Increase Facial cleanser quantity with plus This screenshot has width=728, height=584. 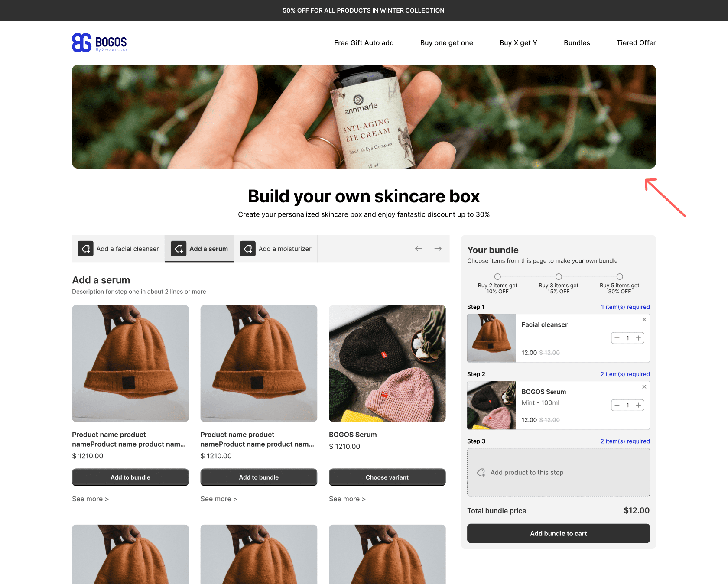point(638,338)
